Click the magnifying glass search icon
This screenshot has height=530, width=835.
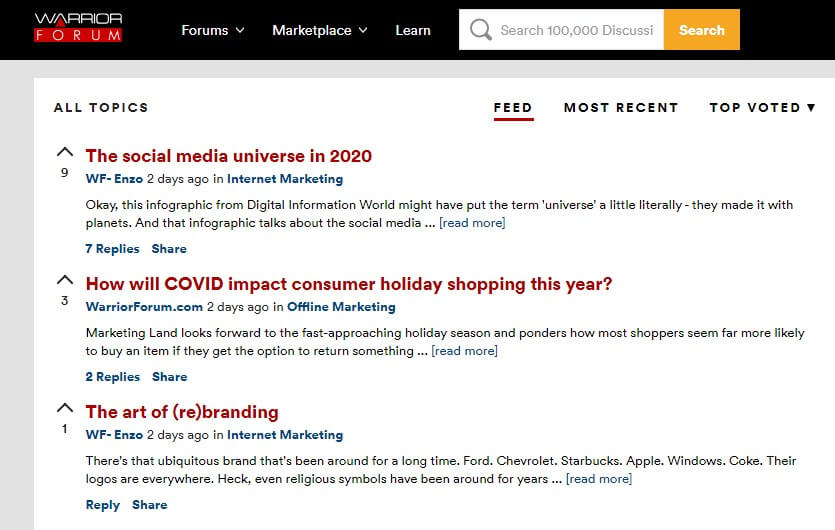480,30
